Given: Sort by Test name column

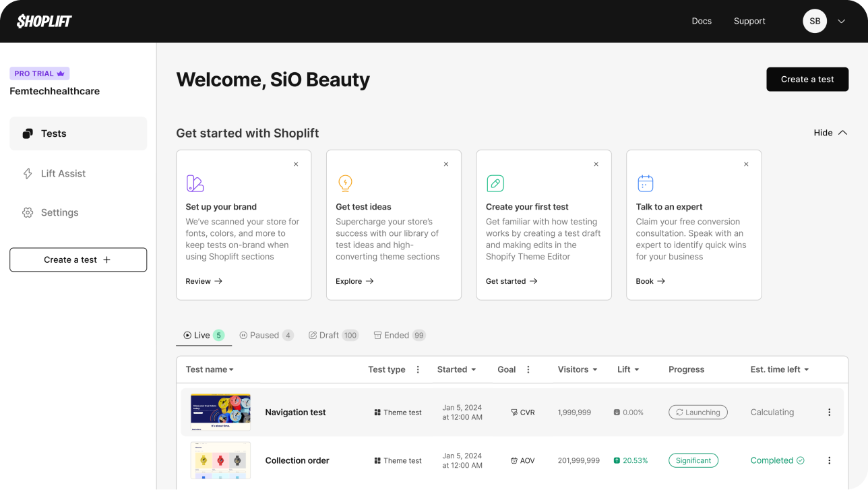Looking at the screenshot, I should 210,369.
